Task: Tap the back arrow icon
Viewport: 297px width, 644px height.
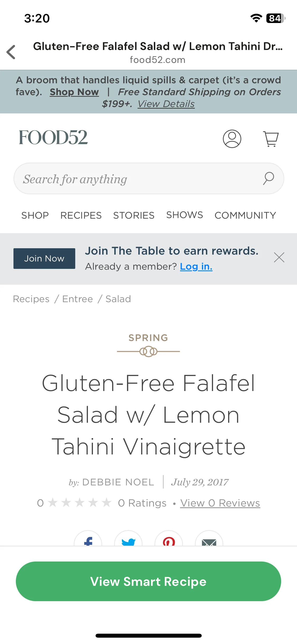Action: pyautogui.click(x=11, y=52)
